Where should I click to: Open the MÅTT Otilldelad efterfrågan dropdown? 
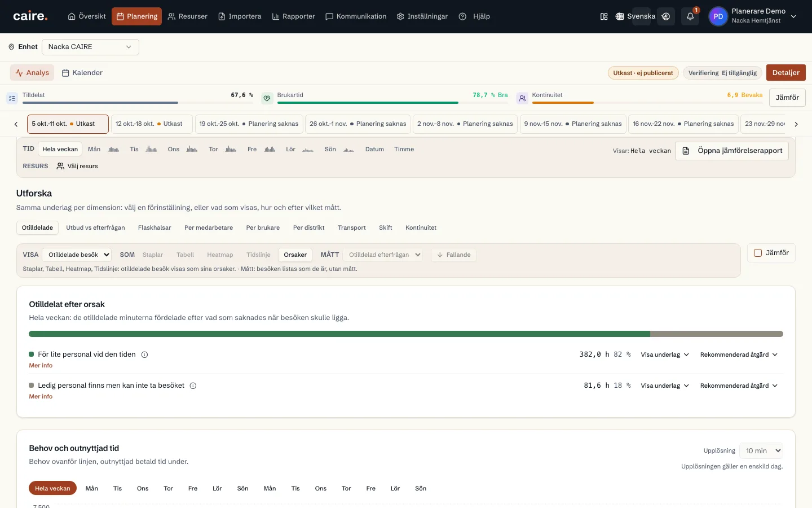[383, 255]
